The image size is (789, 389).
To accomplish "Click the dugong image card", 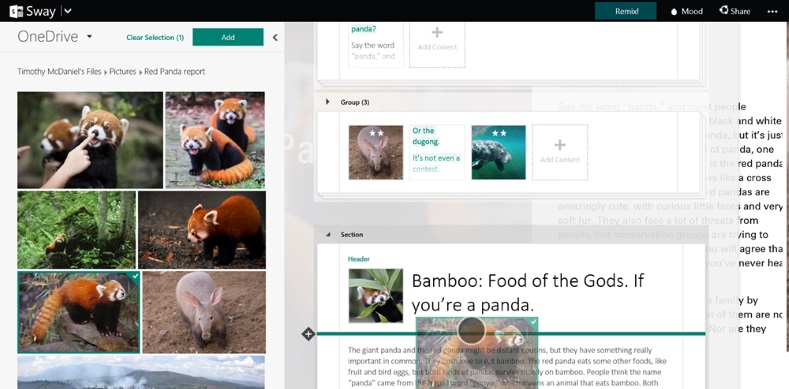I will point(499,152).
